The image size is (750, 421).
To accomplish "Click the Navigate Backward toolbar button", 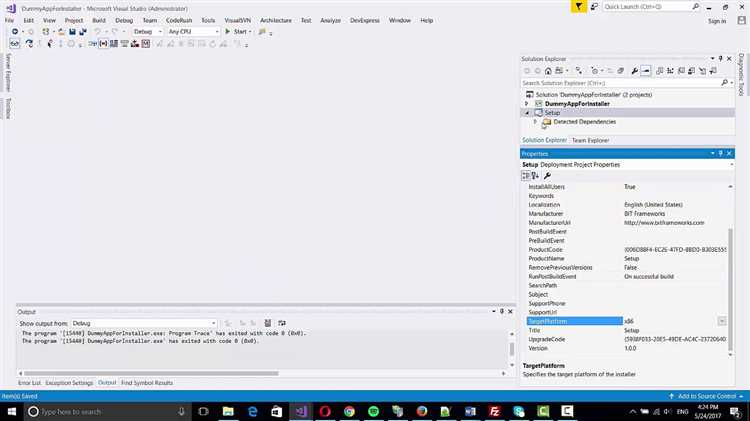I will coord(15,32).
